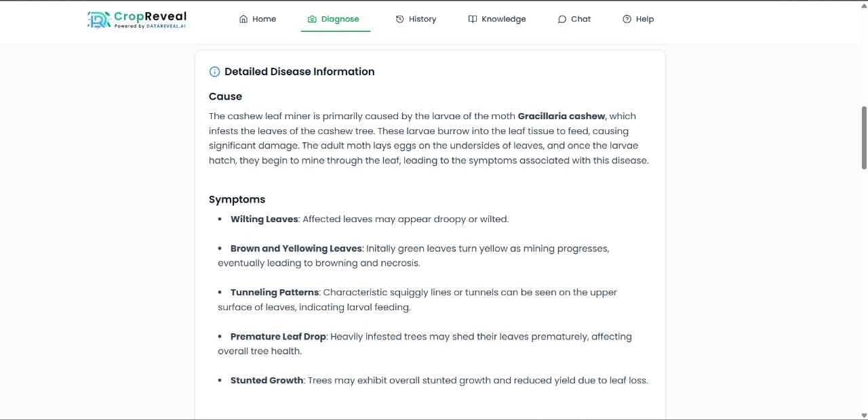Screen dimensions: 868x420
Task: Click the Home house icon
Action: [x=243, y=19]
